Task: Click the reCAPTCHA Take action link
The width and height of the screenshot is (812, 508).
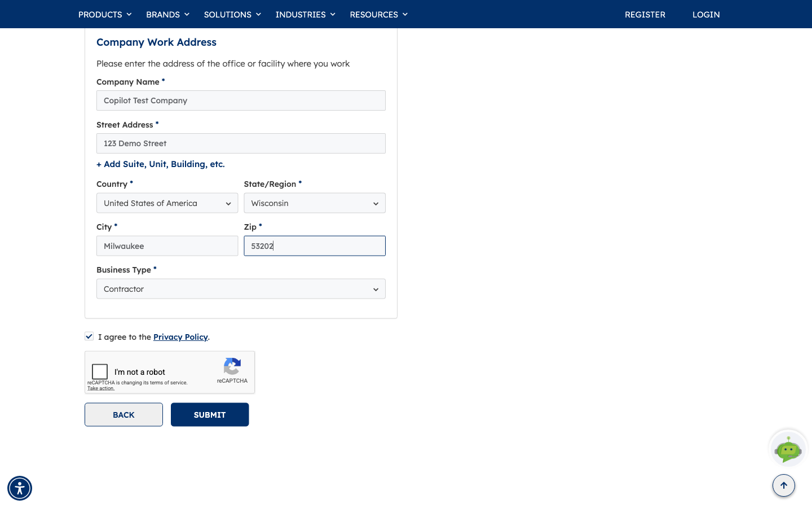Action: pyautogui.click(x=101, y=388)
